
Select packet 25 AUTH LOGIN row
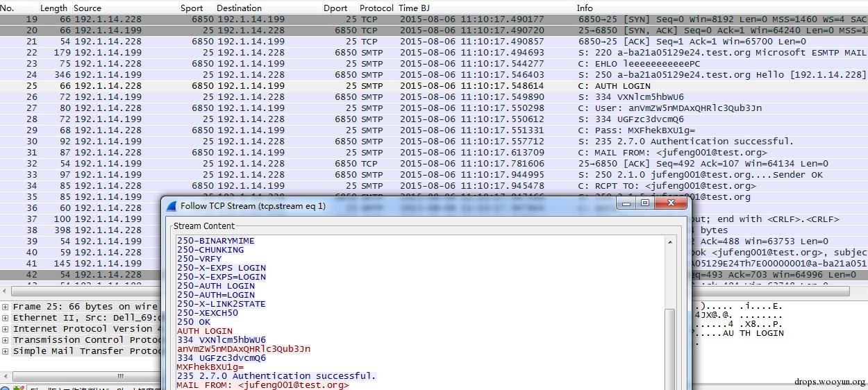point(434,86)
